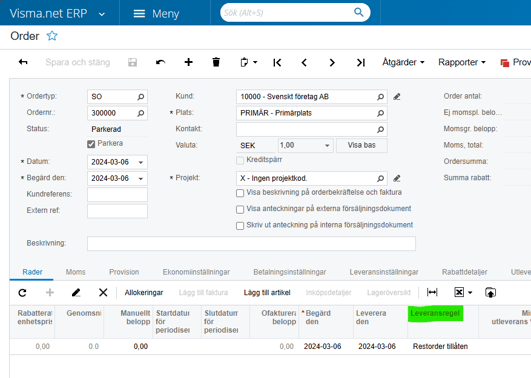The image size is (531, 378).
Task: Go to the next record
Action: (332, 62)
